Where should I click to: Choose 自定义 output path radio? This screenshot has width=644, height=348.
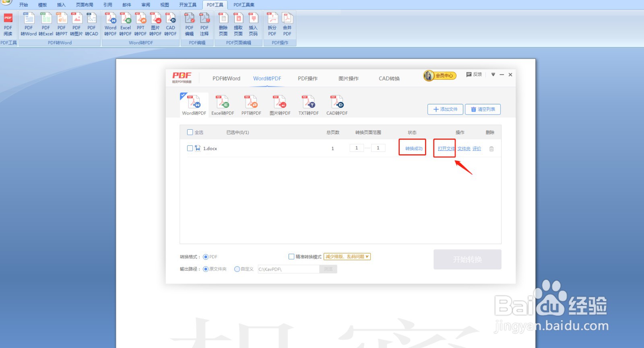click(x=237, y=269)
